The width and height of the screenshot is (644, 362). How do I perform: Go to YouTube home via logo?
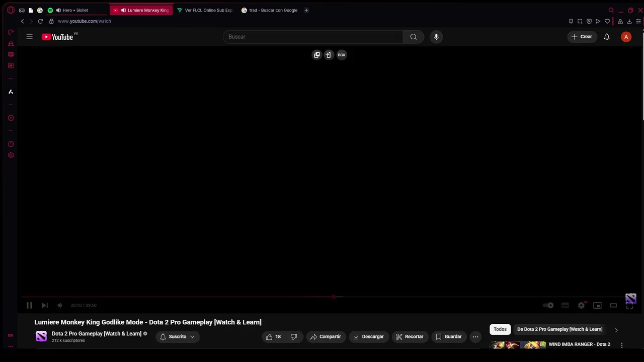(57, 37)
